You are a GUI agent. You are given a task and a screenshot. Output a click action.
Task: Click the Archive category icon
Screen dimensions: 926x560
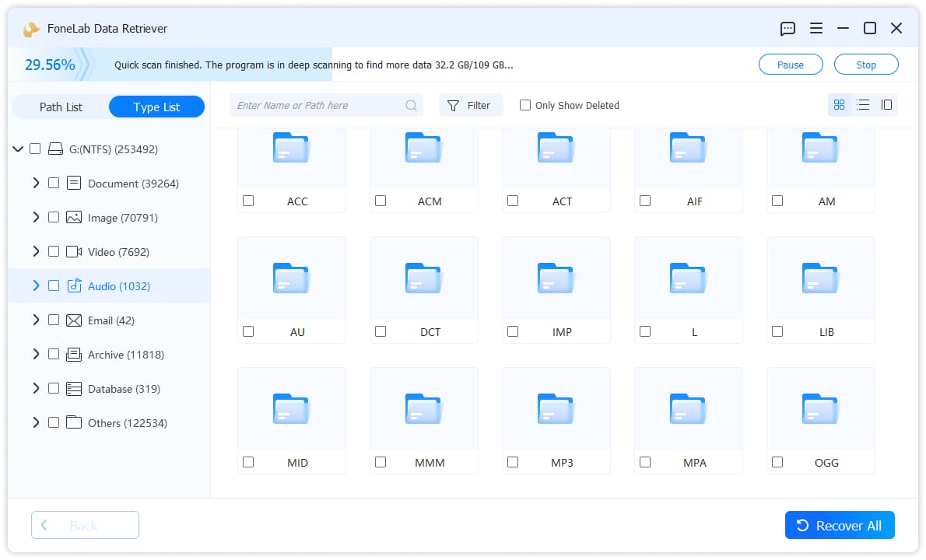74,354
